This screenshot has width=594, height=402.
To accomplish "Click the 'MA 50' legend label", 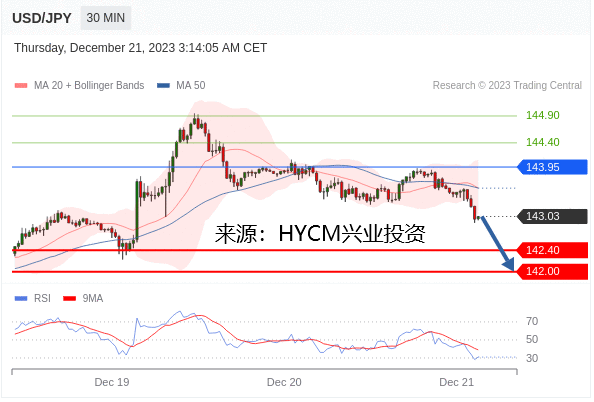I will tap(191, 86).
